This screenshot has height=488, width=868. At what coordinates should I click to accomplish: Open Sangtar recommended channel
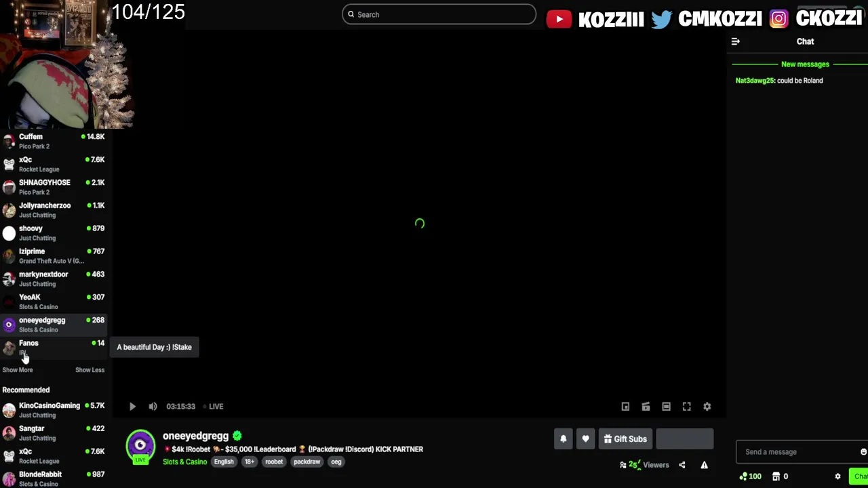click(54, 433)
